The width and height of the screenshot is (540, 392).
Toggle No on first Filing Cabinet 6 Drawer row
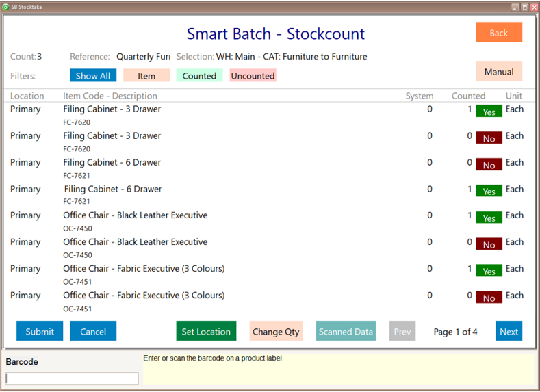[489, 165]
